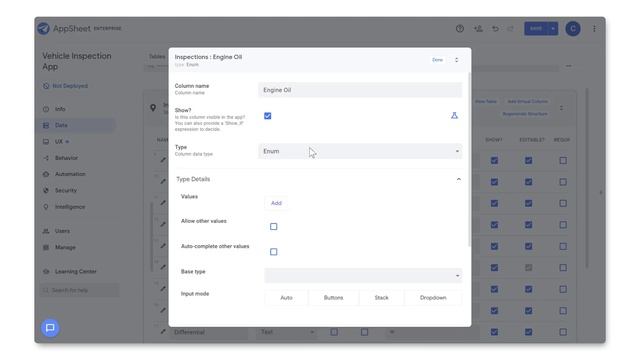Screen dimensions: 640x360
Task: Click the up/down column navigation arrows
Action: (456, 60)
